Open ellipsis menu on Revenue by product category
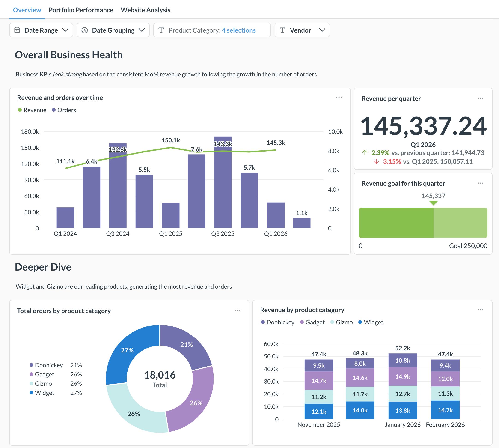The width and height of the screenshot is (499, 448). coord(480,310)
